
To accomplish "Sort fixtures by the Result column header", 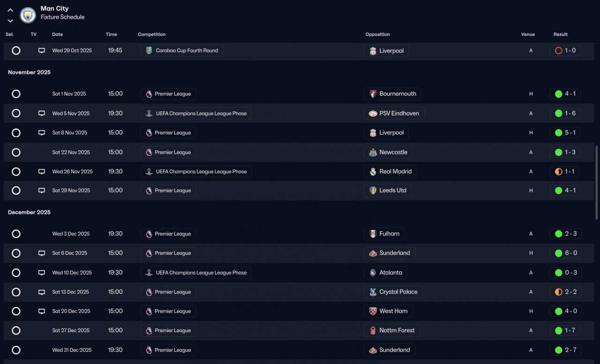I will tap(561, 34).
